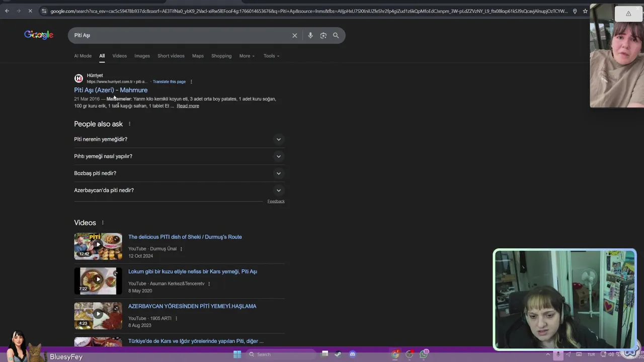The image size is (644, 362).
Task: Play the 12:42 PITI video thumbnail
Action: pos(98,246)
